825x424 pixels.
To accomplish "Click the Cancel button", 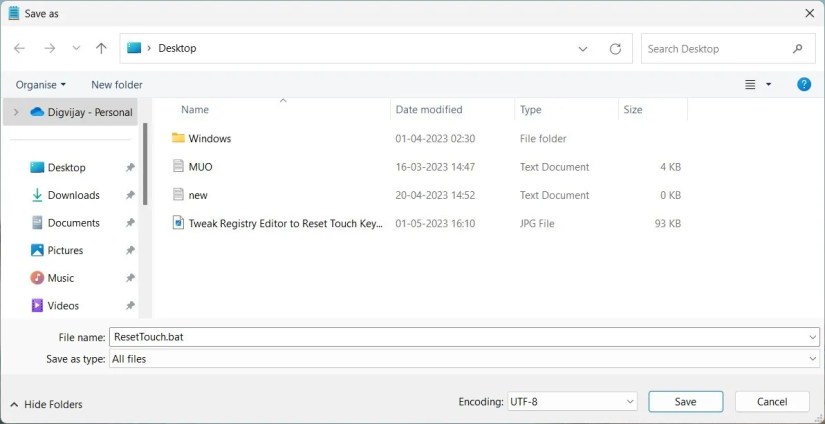I will tap(772, 402).
